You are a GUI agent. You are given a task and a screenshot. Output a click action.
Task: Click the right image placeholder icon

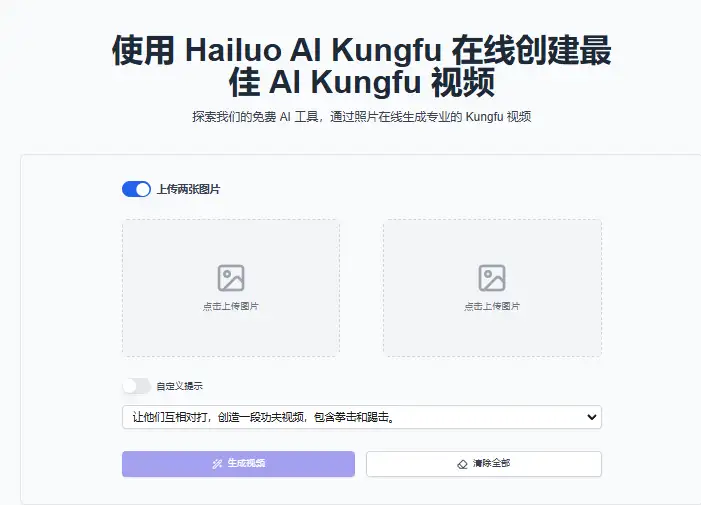click(492, 278)
